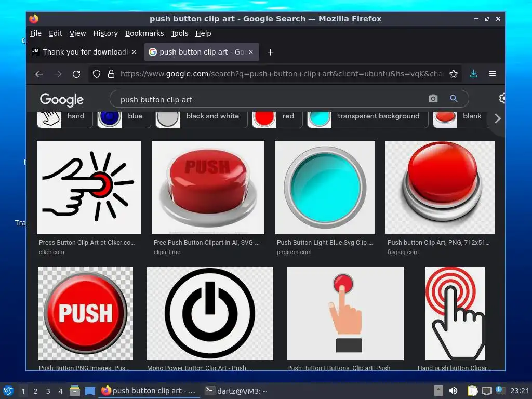Open the Bookmarks menu

(x=144, y=33)
